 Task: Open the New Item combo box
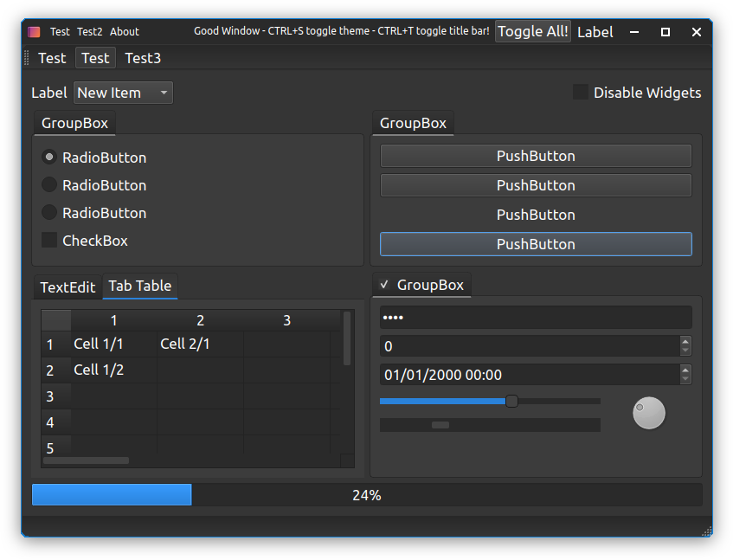(x=123, y=93)
